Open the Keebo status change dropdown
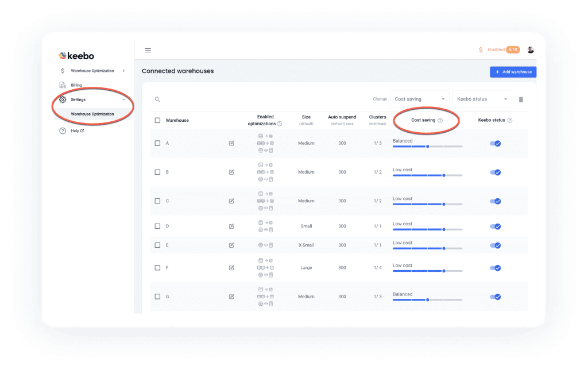Viewport: 588px width, 369px height. [482, 98]
